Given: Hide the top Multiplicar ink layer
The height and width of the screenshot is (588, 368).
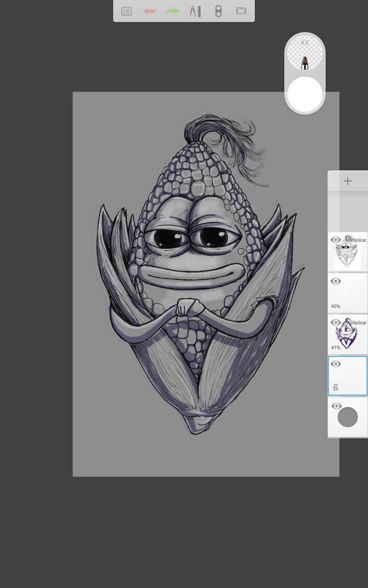Looking at the screenshot, I should pyautogui.click(x=336, y=240).
